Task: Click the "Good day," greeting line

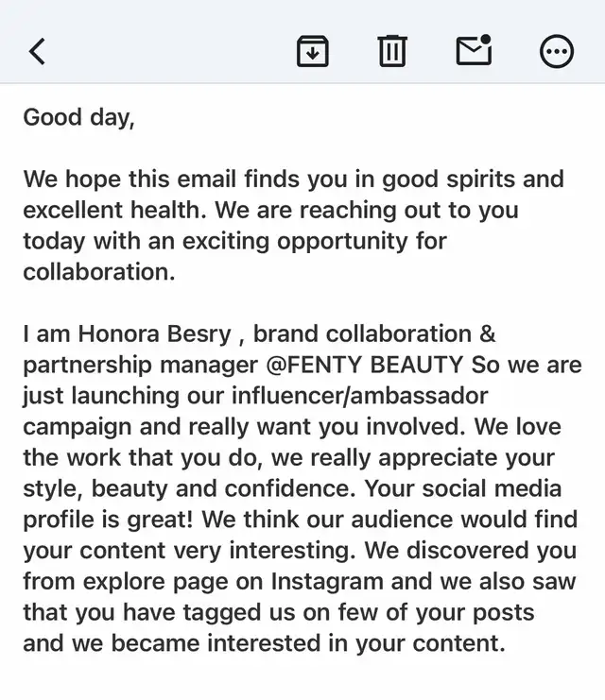Action: [78, 117]
